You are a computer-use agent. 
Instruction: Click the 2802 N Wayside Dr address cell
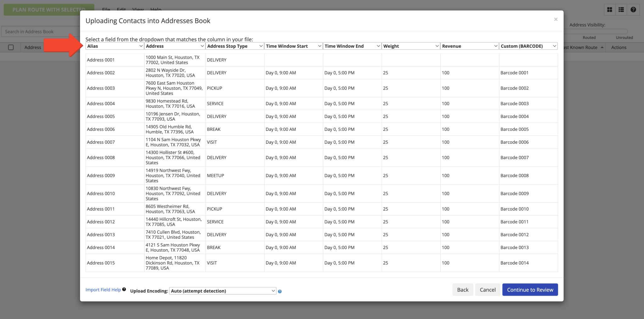(175, 73)
